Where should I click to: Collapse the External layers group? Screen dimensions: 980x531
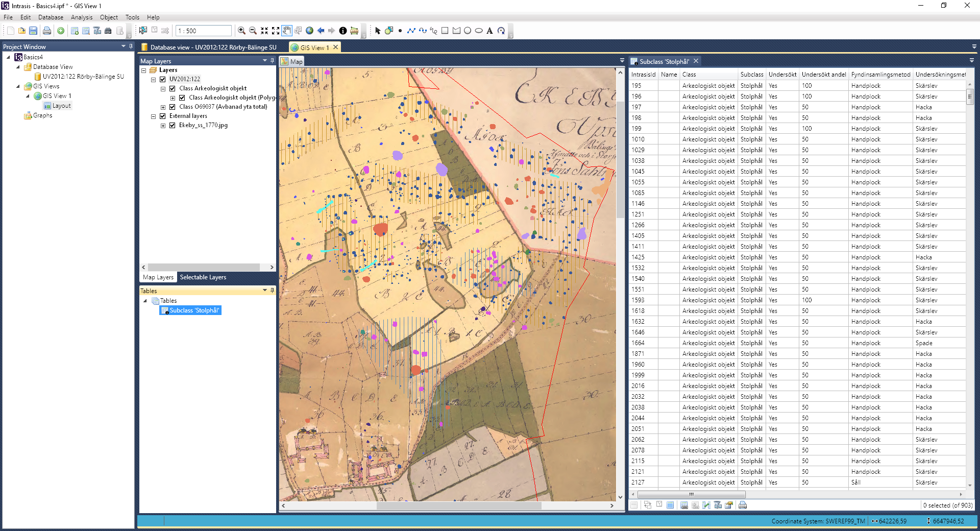(x=153, y=116)
